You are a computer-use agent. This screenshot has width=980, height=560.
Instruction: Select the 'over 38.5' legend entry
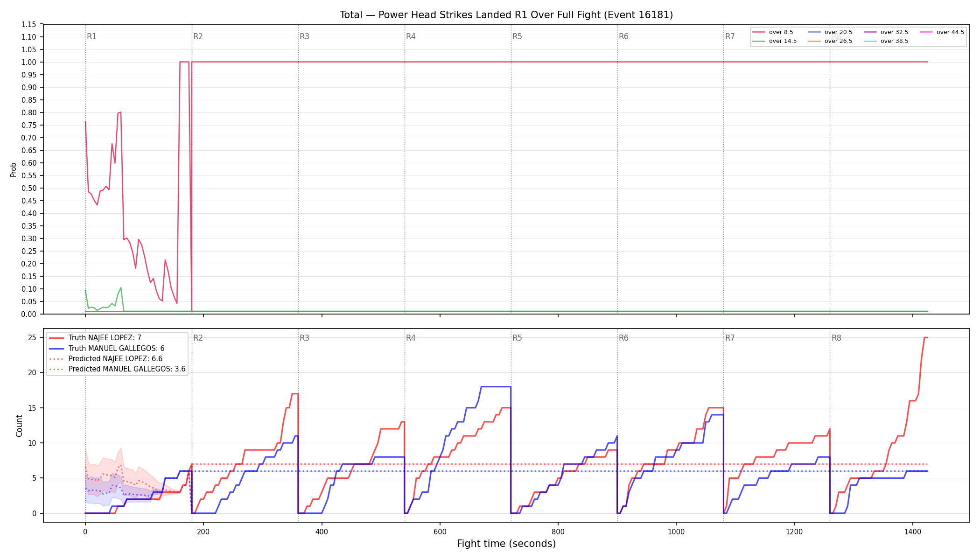tap(886, 41)
